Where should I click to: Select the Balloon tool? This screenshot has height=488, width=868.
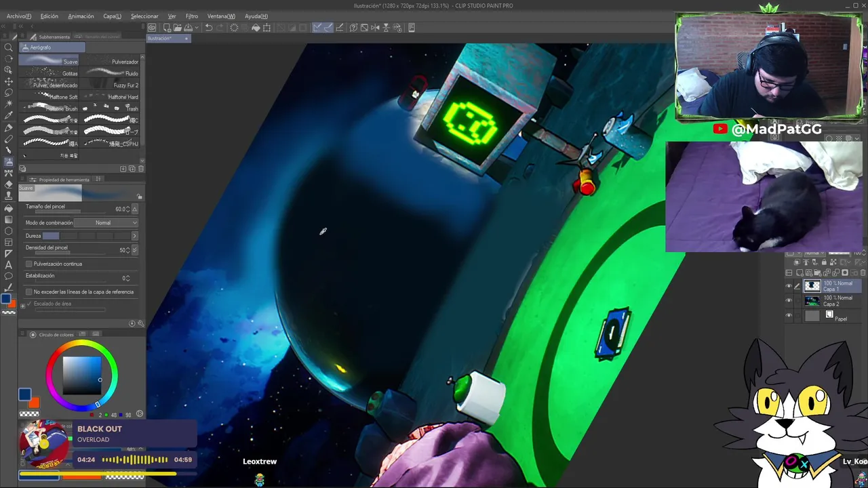point(9,277)
